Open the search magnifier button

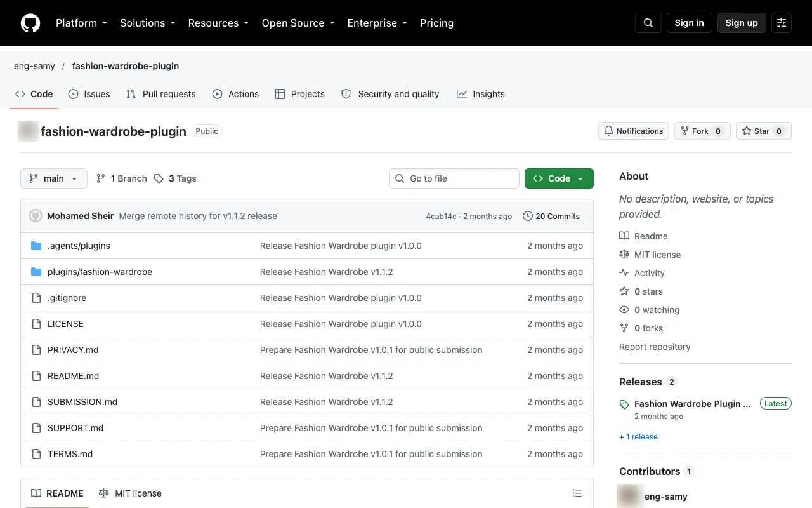pos(648,23)
